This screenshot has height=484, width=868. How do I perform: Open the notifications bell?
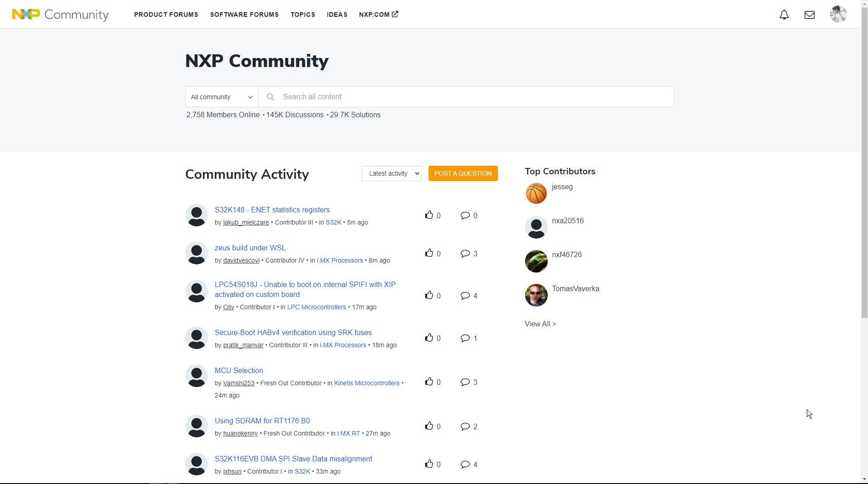point(784,15)
